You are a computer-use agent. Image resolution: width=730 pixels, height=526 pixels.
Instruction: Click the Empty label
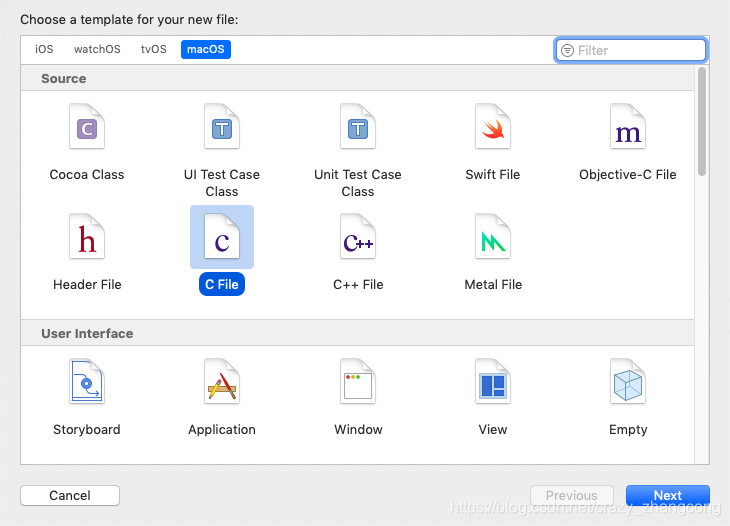pos(628,429)
